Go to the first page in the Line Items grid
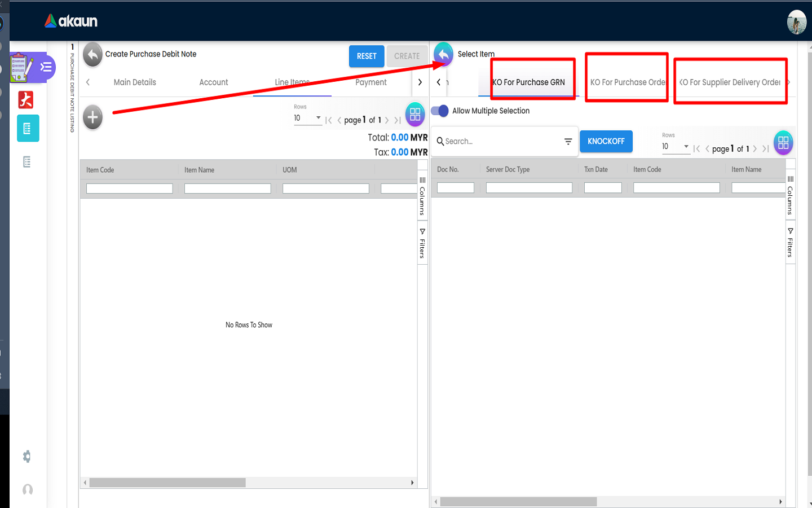Screen dimensions: 812x508 328,120
